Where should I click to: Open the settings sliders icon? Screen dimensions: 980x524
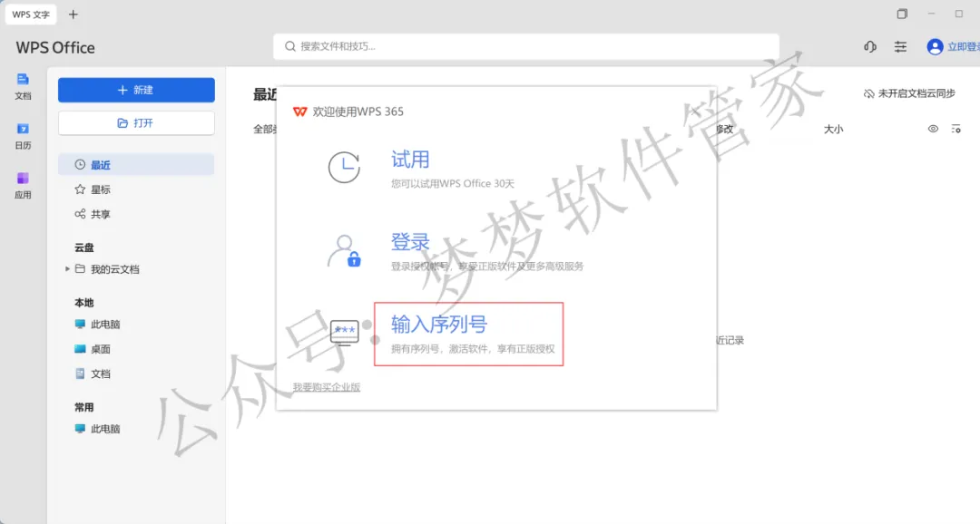[901, 47]
